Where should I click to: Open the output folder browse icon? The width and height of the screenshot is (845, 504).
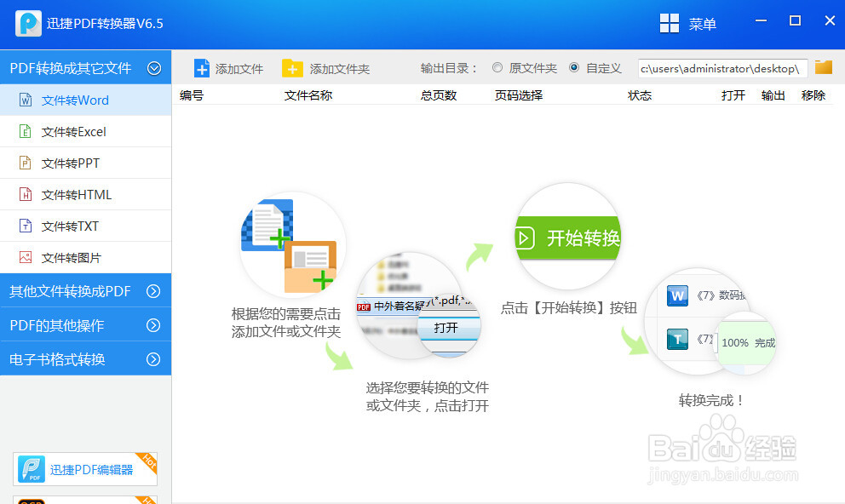[x=824, y=66]
